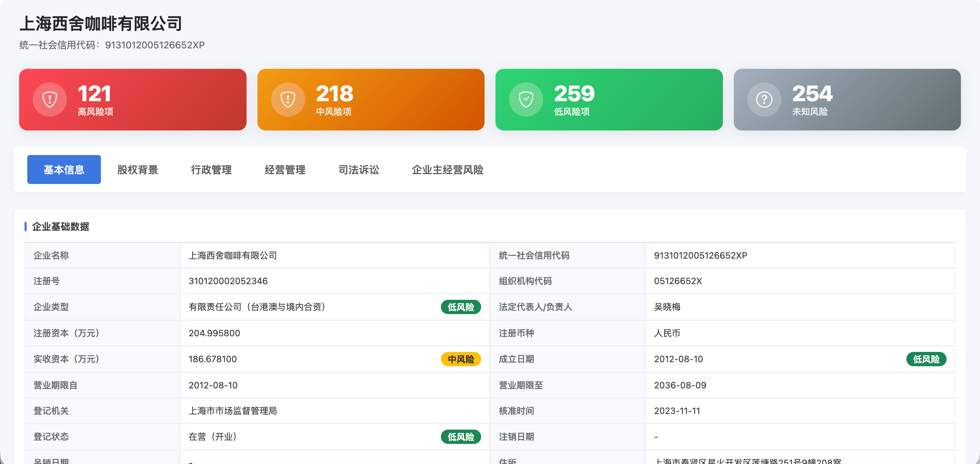
Task: Click the 企业类型 field label
Action: [x=51, y=307]
